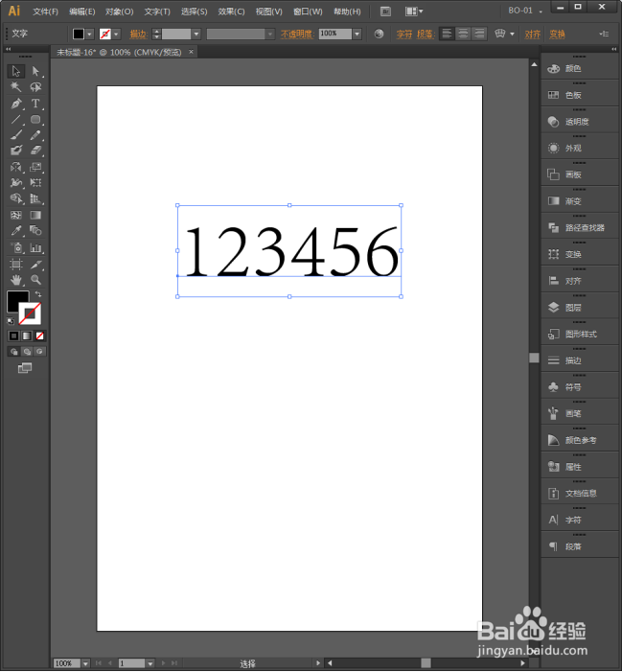Select the Direct Selection tool

click(x=35, y=71)
